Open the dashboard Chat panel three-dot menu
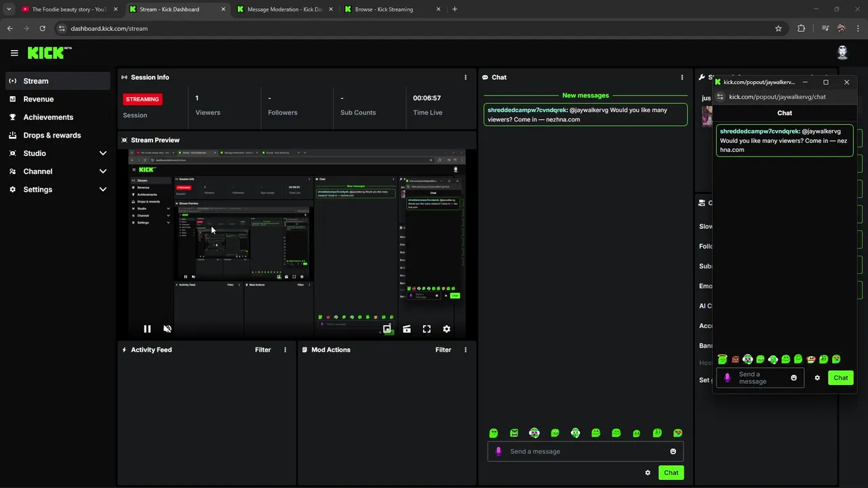 click(682, 77)
